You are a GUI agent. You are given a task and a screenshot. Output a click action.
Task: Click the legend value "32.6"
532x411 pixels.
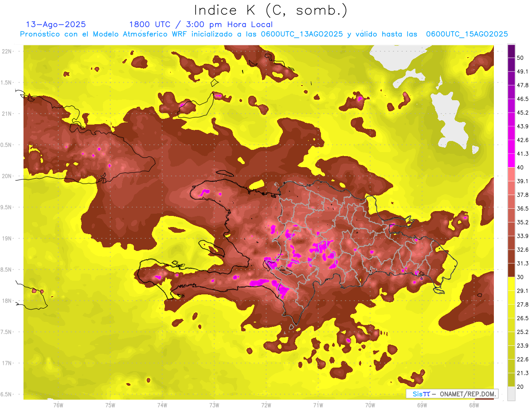(522, 250)
